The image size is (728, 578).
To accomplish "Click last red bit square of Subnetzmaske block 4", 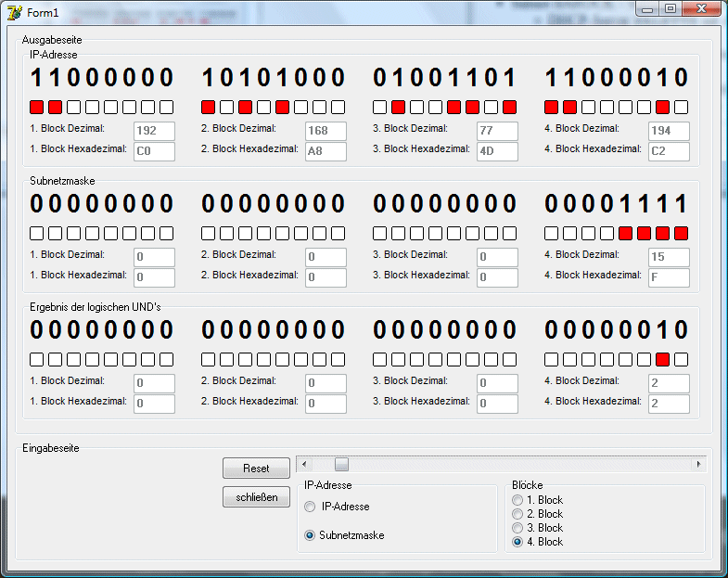I will pos(681,233).
